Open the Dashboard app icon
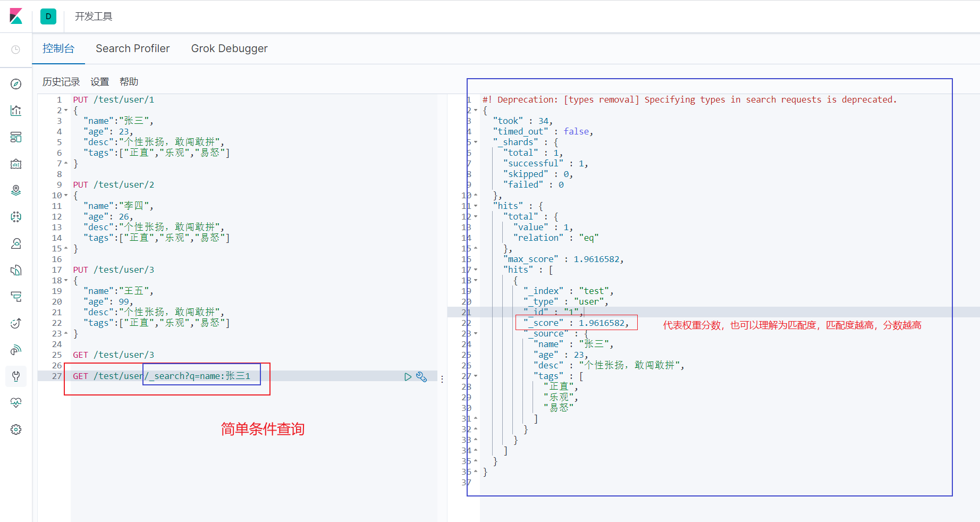Image resolution: width=980 pixels, height=522 pixels. click(16, 137)
